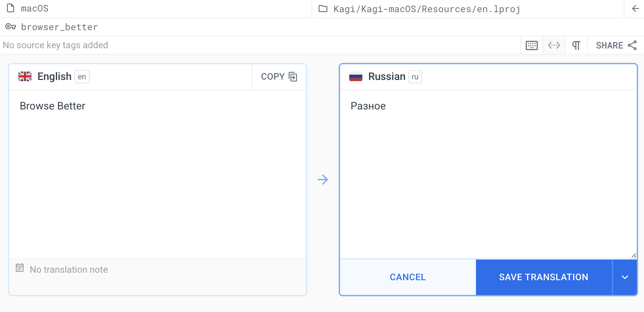Click 'No source key tags added' area
Screen dimensions: 644x312
click(55, 45)
